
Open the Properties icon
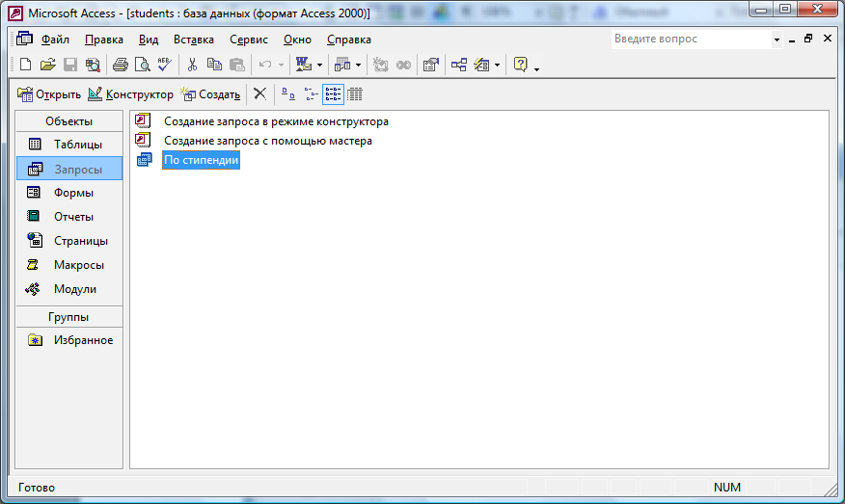[430, 66]
